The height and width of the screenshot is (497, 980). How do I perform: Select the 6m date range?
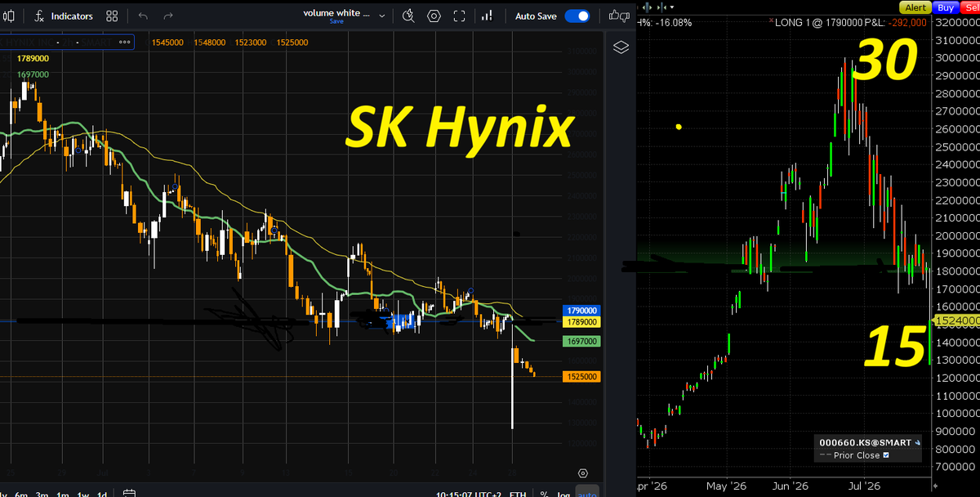pyautogui.click(x=22, y=494)
